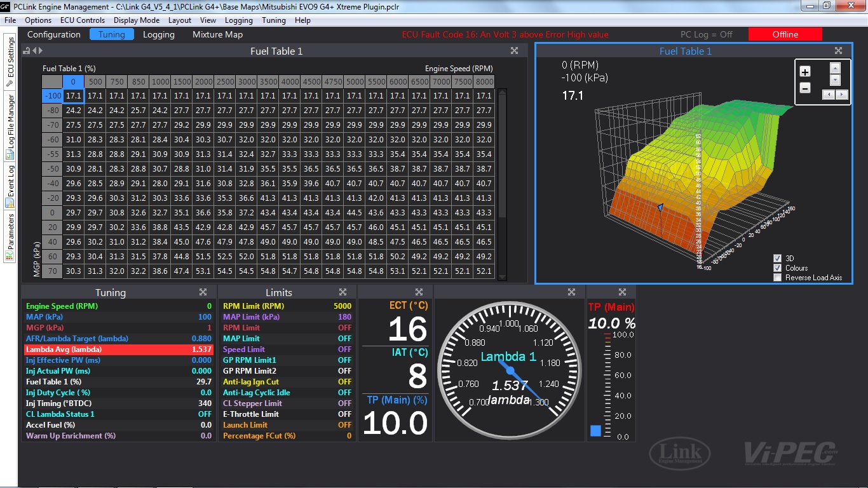Select the 46.0 cell in 20 kPa row
This screenshot has width=868, height=488.
point(376,227)
